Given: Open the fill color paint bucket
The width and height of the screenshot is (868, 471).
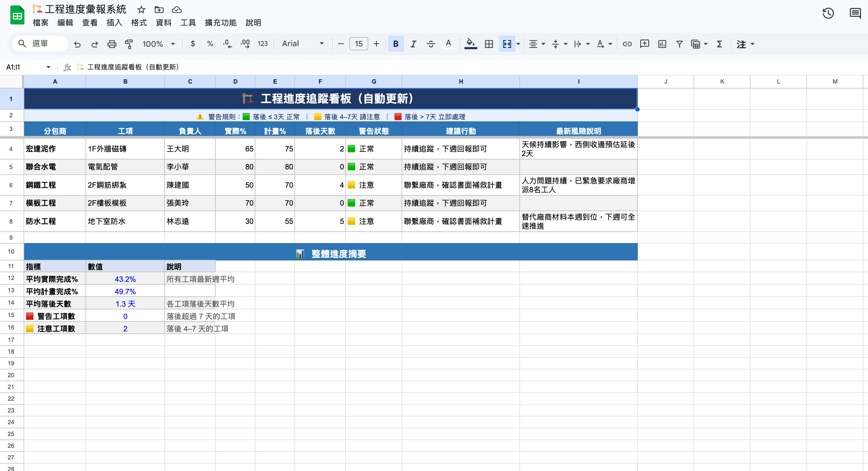Looking at the screenshot, I should pos(470,44).
